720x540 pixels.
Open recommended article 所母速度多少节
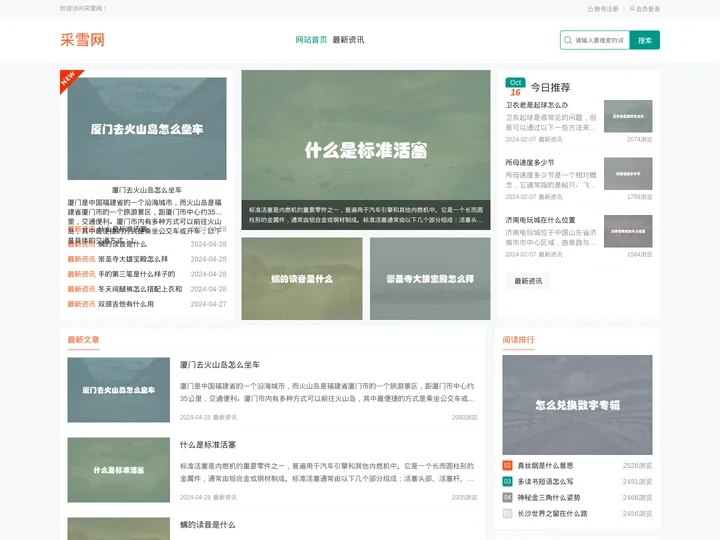tap(530, 163)
